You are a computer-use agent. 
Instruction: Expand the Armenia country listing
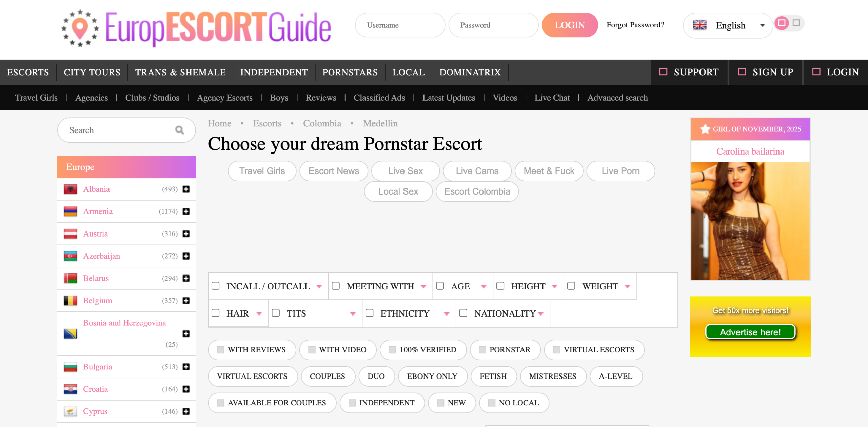click(x=186, y=211)
